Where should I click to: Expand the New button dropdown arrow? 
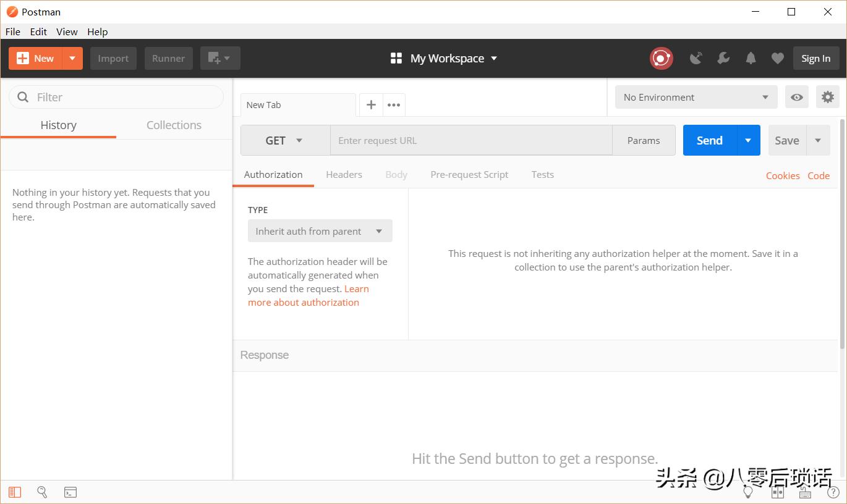coord(72,58)
